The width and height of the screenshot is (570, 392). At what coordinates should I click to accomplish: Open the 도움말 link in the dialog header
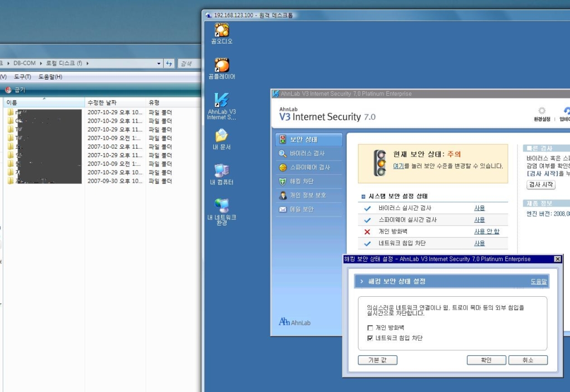(539, 281)
